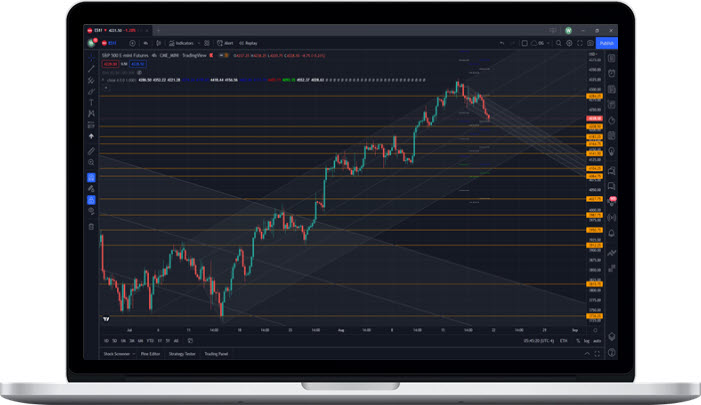Open the Indicators menu in top toolbar
Viewport: 701px width, 405px height.
coord(183,43)
